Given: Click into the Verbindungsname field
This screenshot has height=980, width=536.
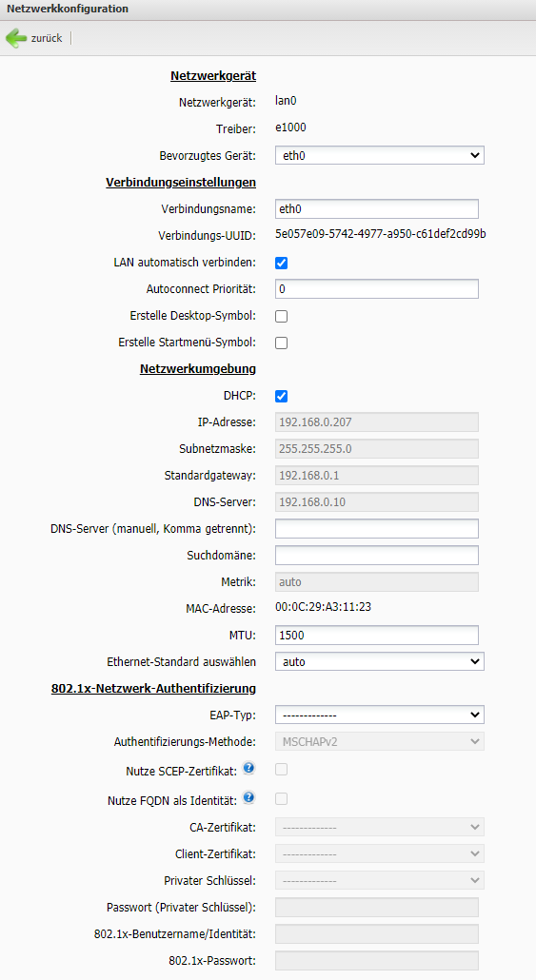Looking at the screenshot, I should pos(376,208).
